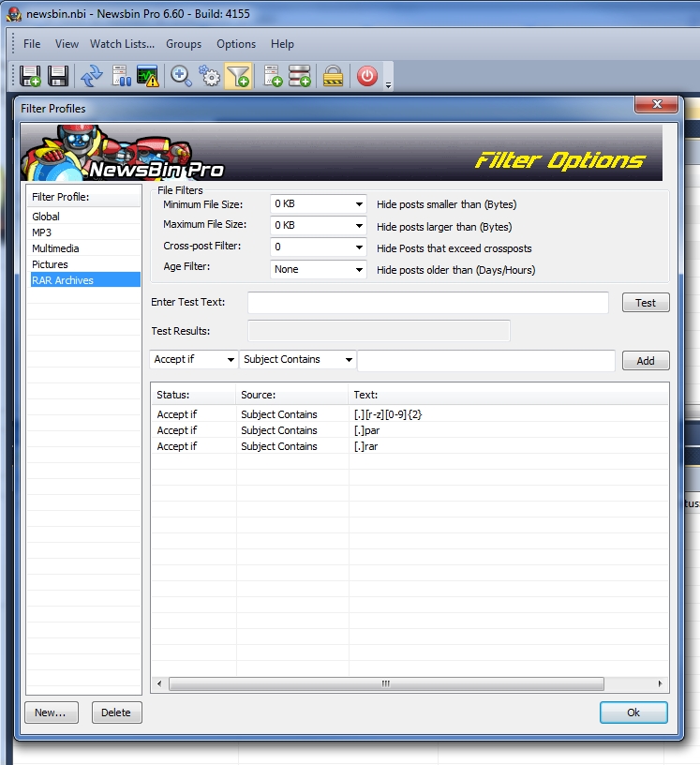Select the Pictures filter profile
This screenshot has height=765, width=700.
click(85, 264)
